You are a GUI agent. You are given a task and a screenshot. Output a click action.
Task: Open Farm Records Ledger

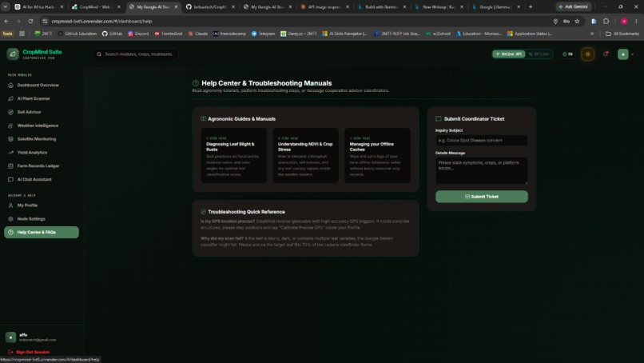pyautogui.click(x=38, y=166)
